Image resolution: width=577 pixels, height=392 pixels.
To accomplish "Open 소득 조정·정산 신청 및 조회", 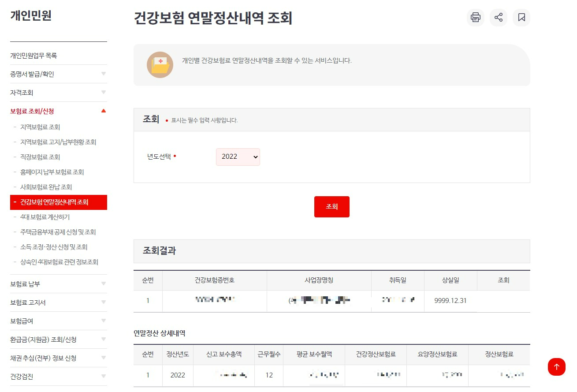I will tap(54, 247).
